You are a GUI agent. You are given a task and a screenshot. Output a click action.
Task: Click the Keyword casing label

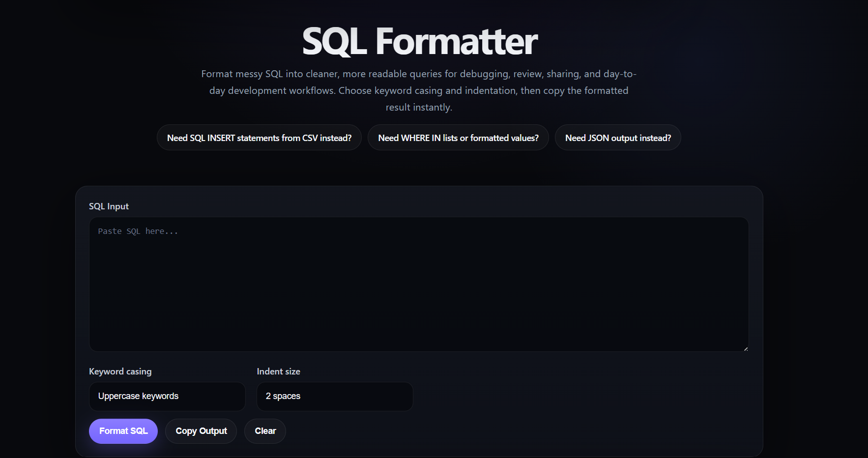click(120, 372)
